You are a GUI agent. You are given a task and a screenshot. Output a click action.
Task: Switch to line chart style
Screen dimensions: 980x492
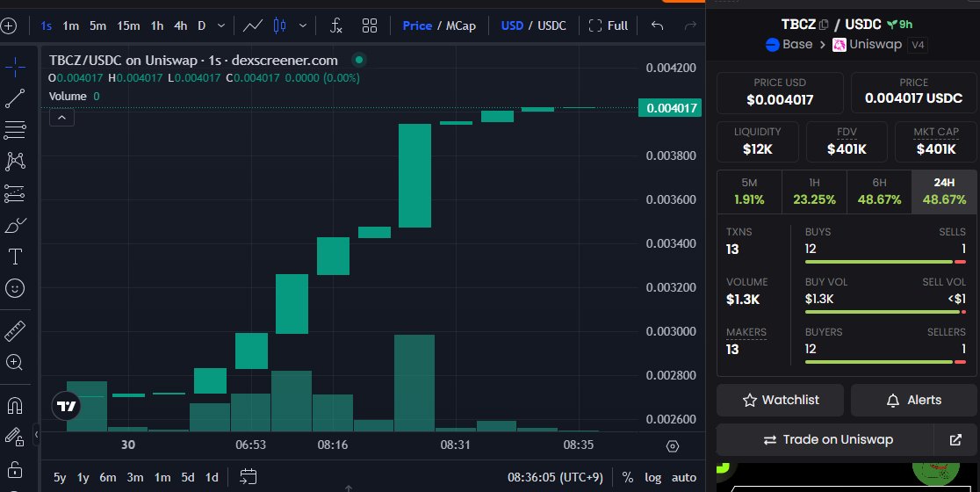coord(253,25)
